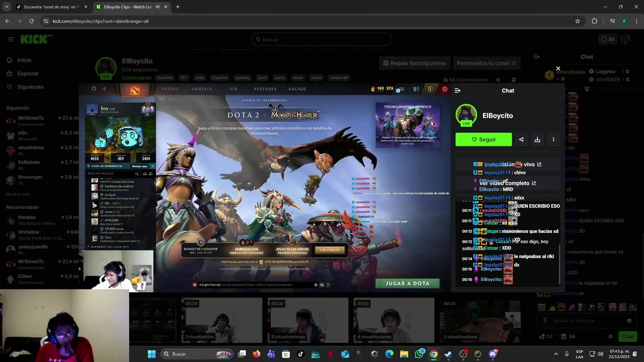Select HEROES tab in Dota menu

tap(170, 89)
